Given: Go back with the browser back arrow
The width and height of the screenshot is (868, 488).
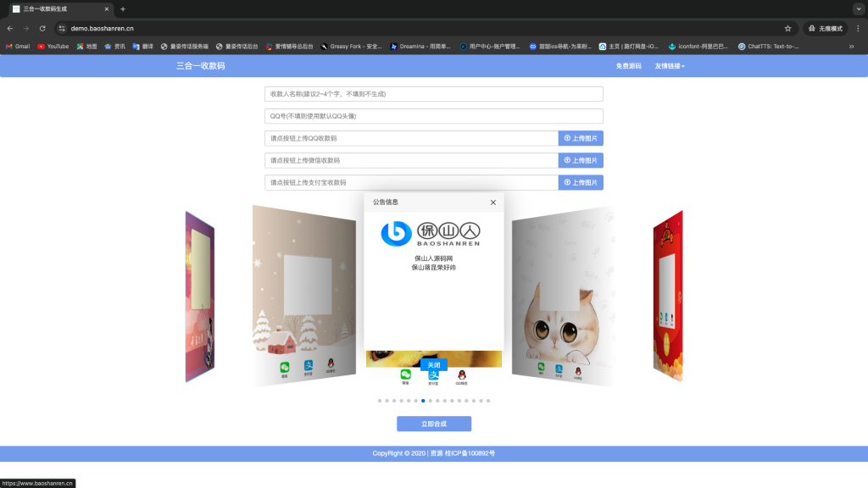Looking at the screenshot, I should click(x=10, y=28).
